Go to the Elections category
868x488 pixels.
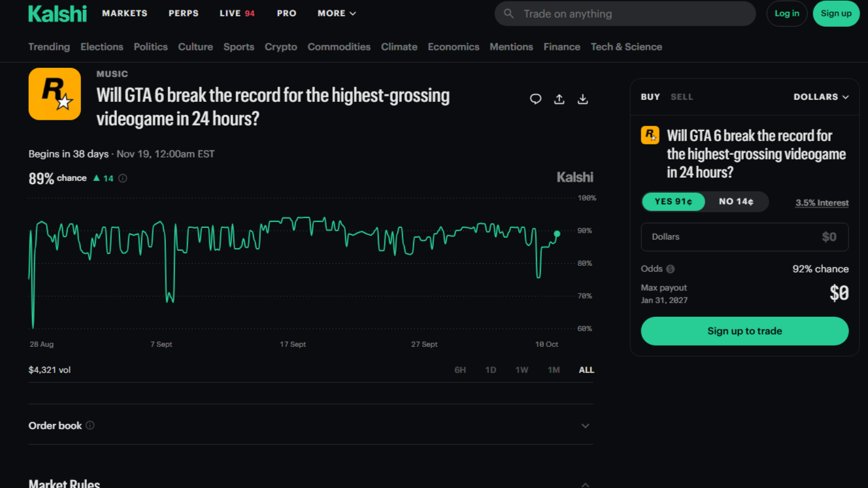(102, 47)
